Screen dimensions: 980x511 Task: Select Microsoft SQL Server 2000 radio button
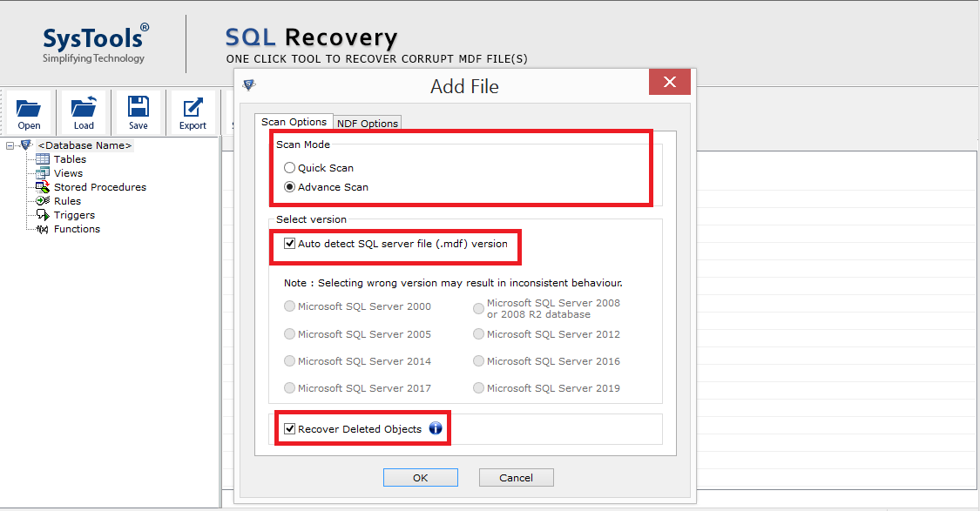[289, 306]
